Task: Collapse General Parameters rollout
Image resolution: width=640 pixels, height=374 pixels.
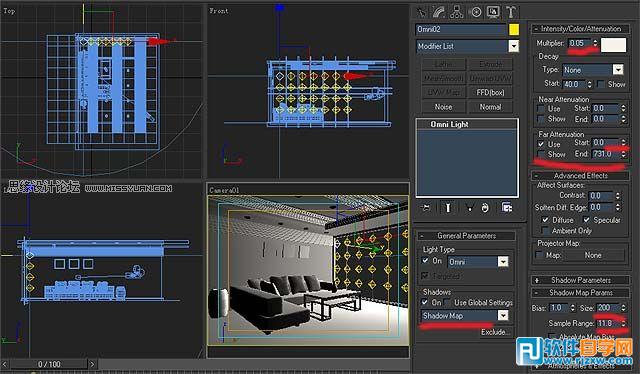Action: point(466,236)
